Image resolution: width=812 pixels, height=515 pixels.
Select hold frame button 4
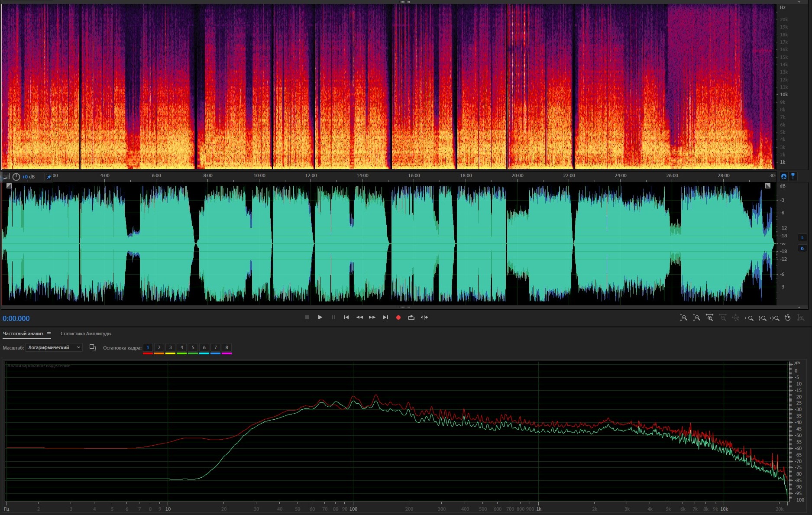(181, 347)
